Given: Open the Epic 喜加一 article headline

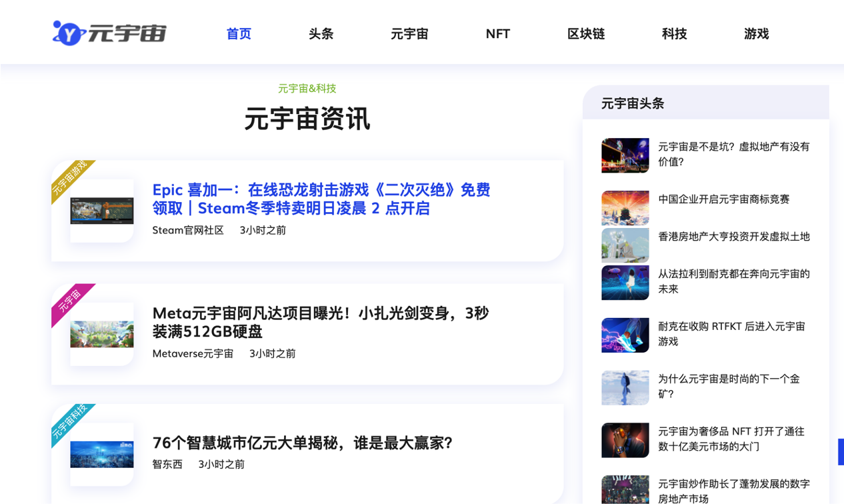Looking at the screenshot, I should click(x=321, y=199).
